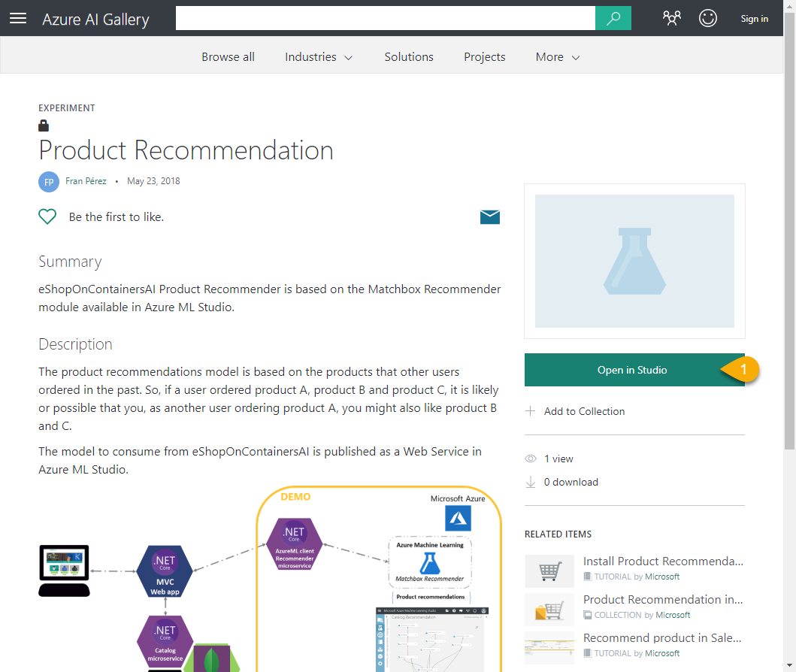Expand the More dropdown menu
796x672 pixels.
coord(558,57)
